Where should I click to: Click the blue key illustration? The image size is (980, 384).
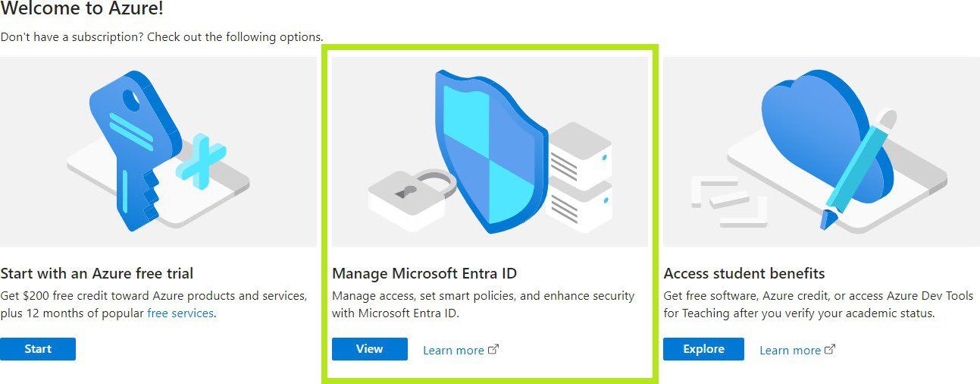pos(132,146)
